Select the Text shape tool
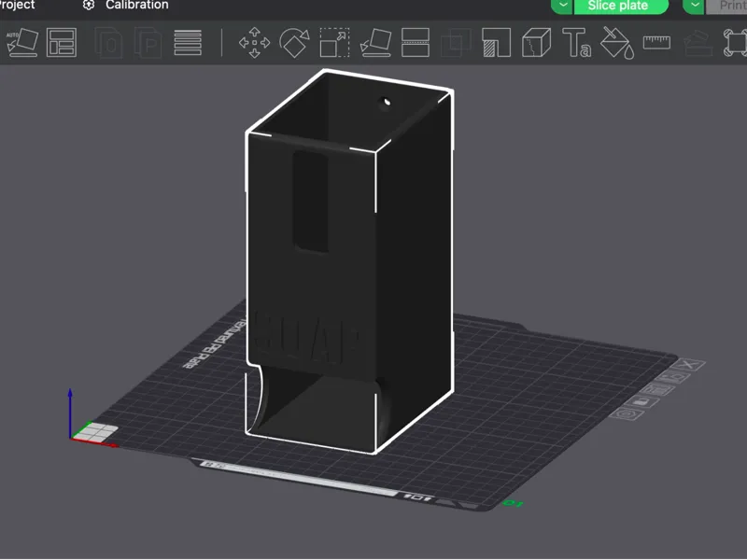Viewport: 747px width, 560px height. (x=576, y=42)
